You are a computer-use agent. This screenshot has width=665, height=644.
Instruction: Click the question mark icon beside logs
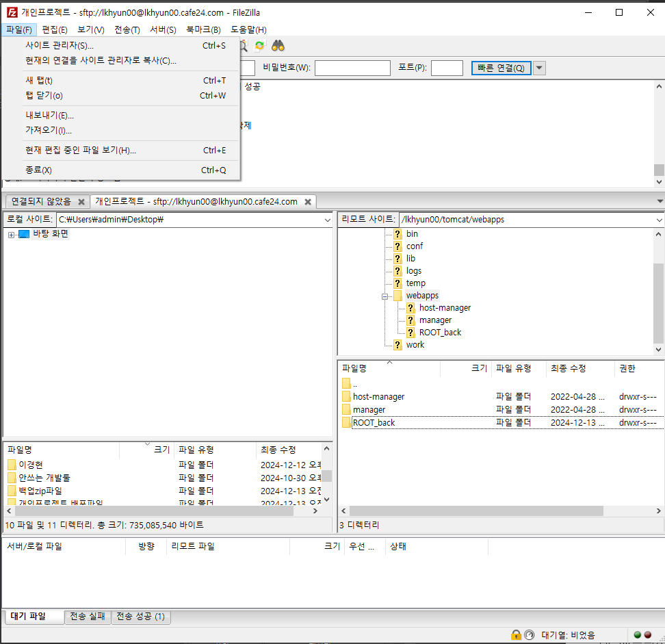[x=397, y=270]
